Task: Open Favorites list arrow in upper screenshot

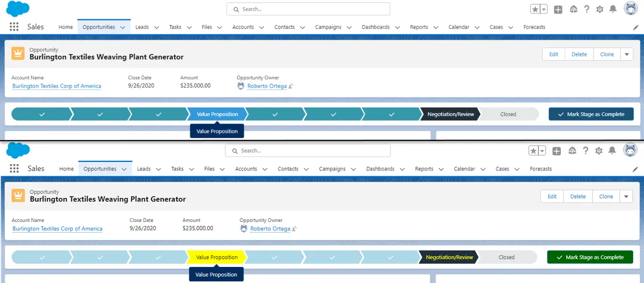Action: [x=544, y=10]
